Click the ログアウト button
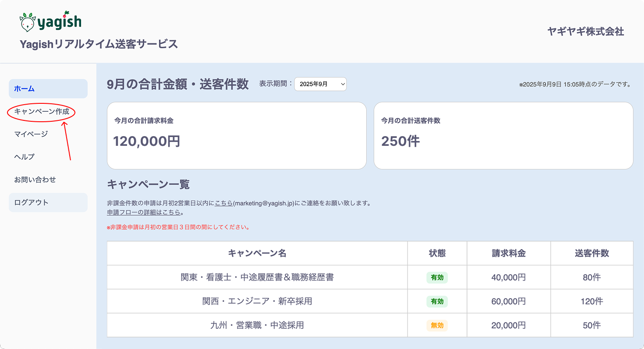This screenshot has height=349, width=644. [x=48, y=203]
